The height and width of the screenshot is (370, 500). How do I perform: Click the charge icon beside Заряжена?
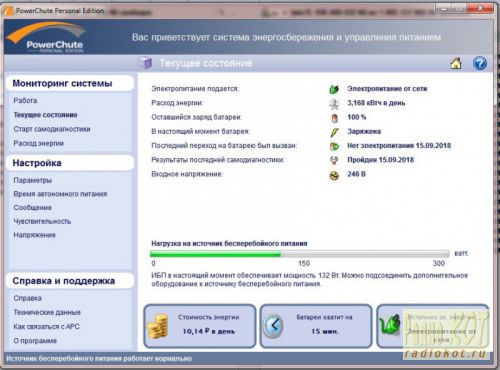334,132
